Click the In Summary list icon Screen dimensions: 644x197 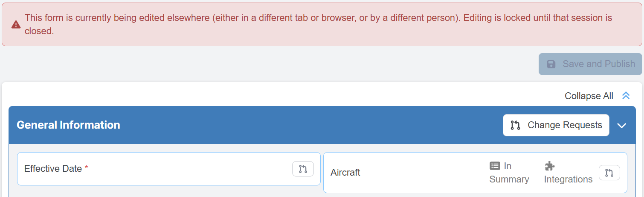pyautogui.click(x=495, y=166)
